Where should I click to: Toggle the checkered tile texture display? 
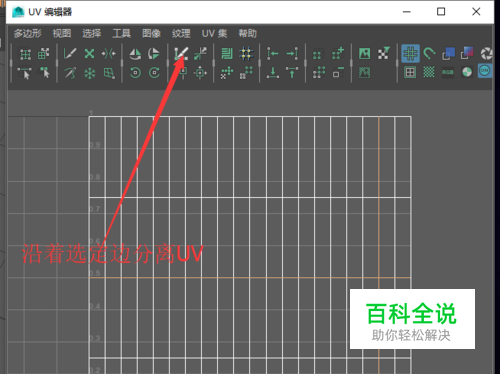(429, 72)
